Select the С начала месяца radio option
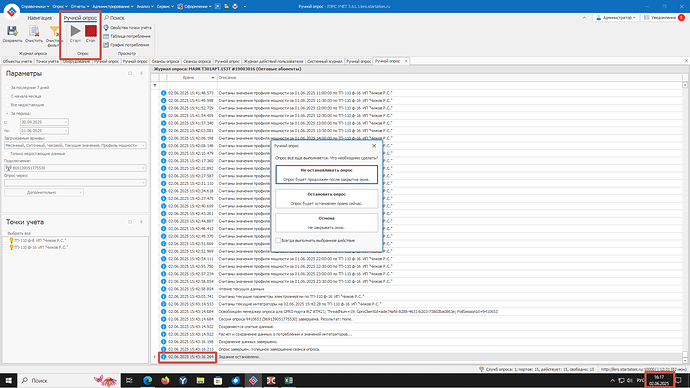Screen dimensions: 690x388 click(x=7, y=96)
